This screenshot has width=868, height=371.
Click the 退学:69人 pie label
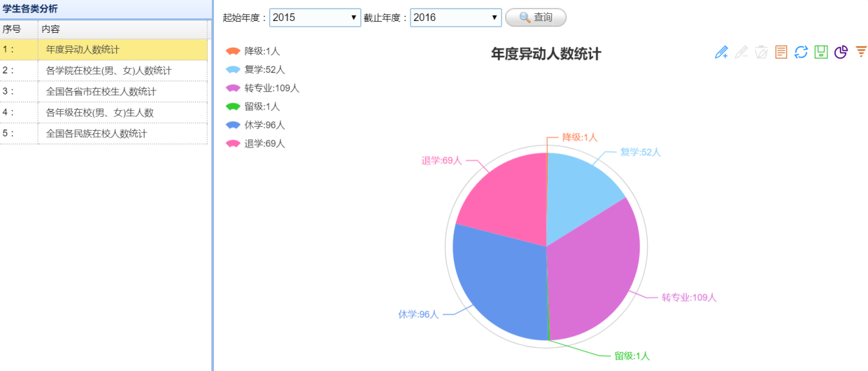[442, 160]
